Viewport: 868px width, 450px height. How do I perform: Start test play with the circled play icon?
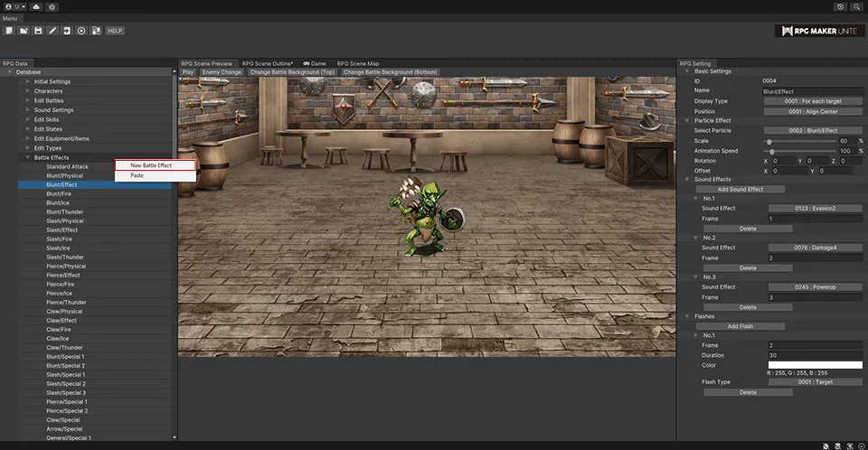[81, 31]
